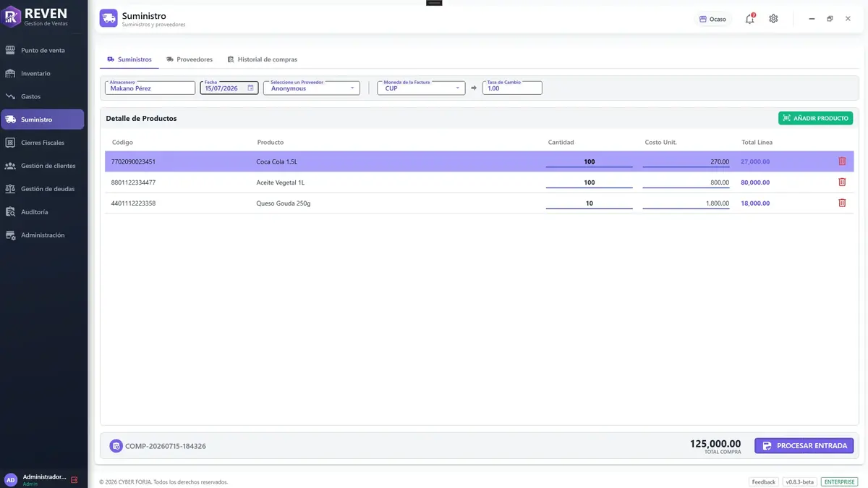Viewport: 868px width, 488px height.
Task: Click the Almacenero field
Action: point(150,88)
